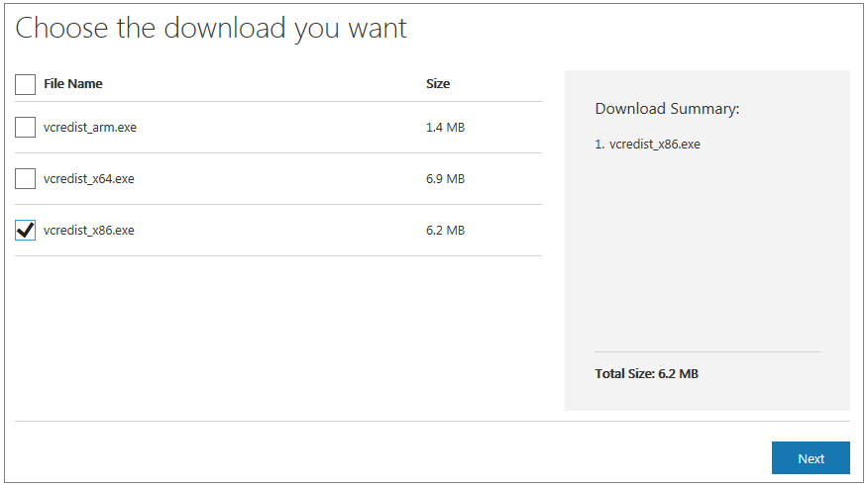Click the 'Choose the download you want' title
This screenshot has height=489, width=868.
coord(211,28)
